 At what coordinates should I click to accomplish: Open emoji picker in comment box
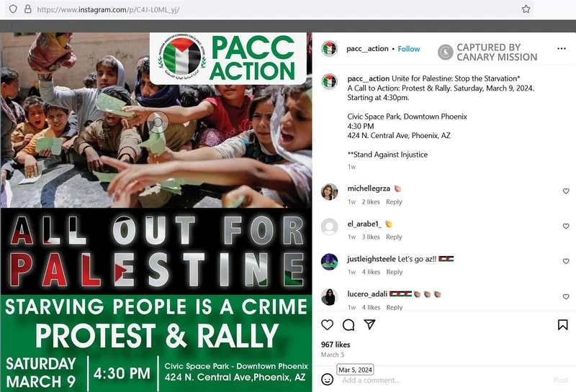327,379
